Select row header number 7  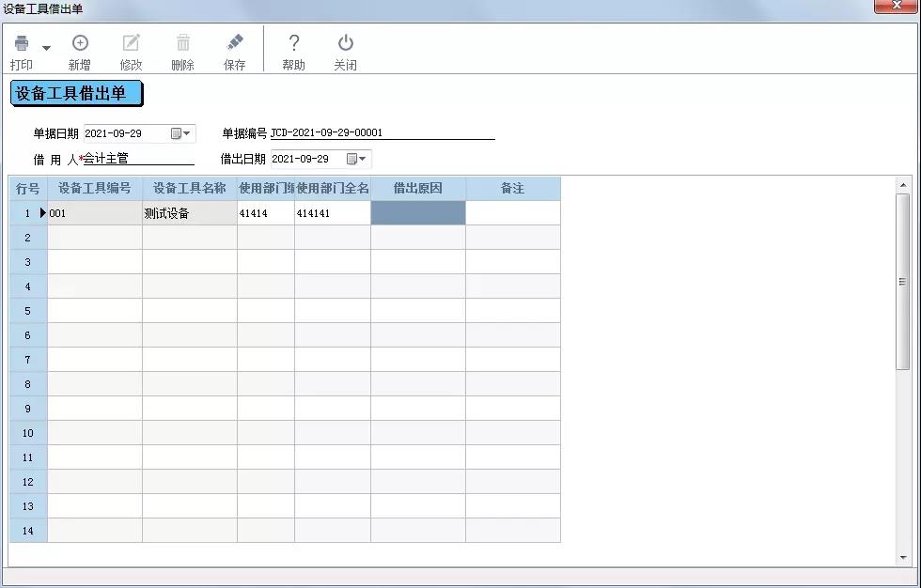pos(27,360)
